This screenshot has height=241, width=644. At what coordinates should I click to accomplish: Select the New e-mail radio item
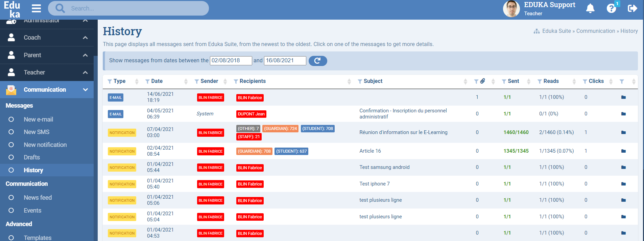(x=11, y=119)
